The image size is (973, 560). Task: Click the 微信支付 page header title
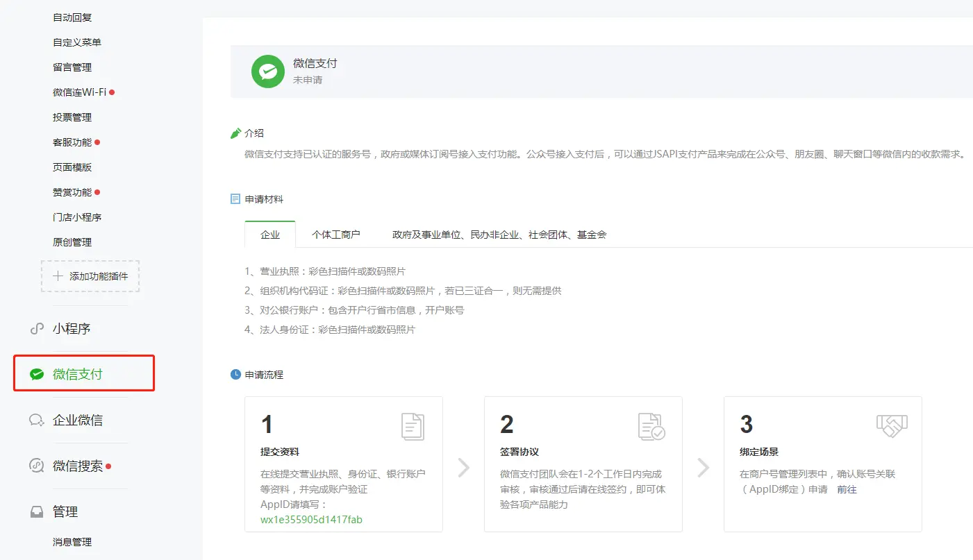pos(315,63)
